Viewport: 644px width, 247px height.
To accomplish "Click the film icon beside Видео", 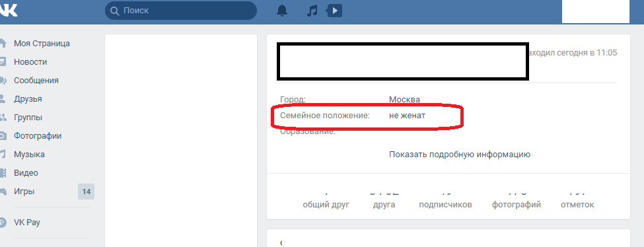I will 3,173.
